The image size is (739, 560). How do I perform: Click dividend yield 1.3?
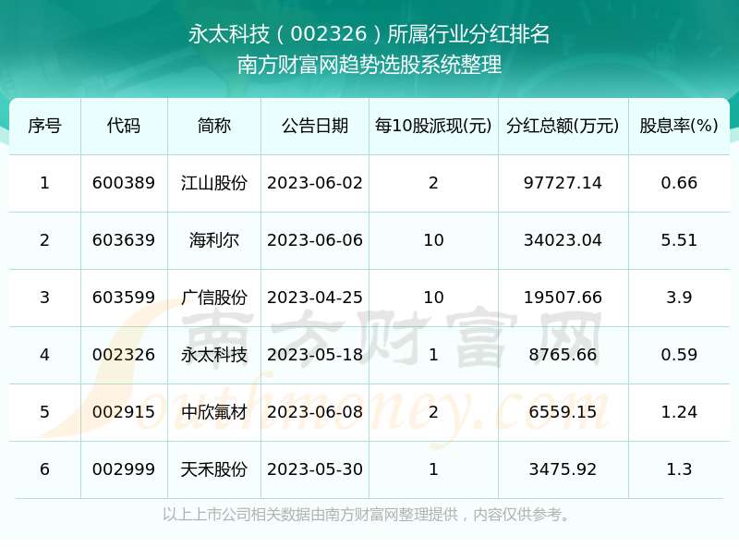[679, 469]
